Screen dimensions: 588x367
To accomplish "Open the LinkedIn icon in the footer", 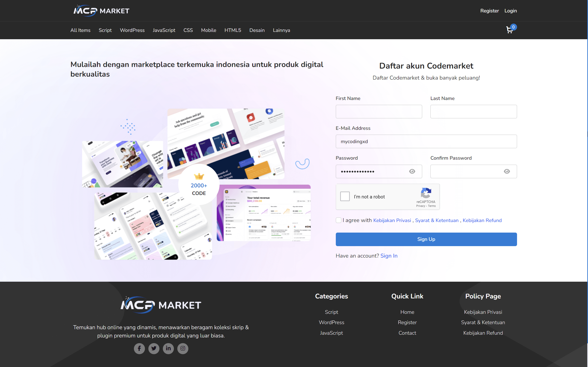I will coord(168,348).
